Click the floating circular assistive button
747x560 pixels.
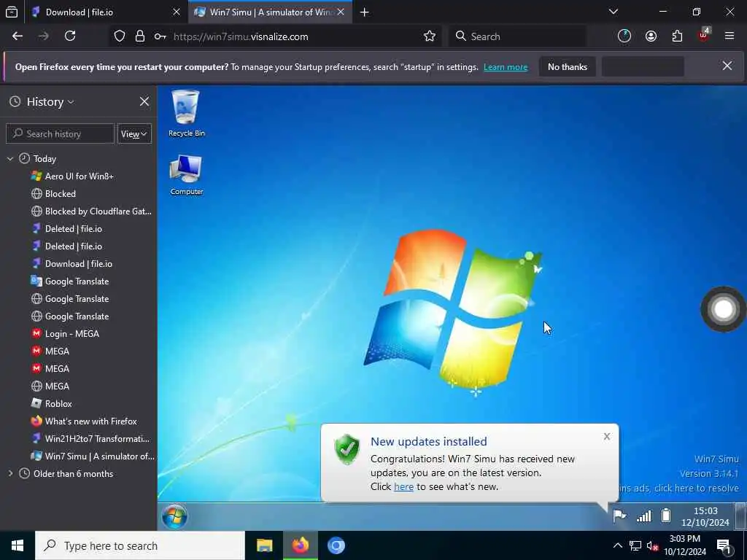(723, 309)
